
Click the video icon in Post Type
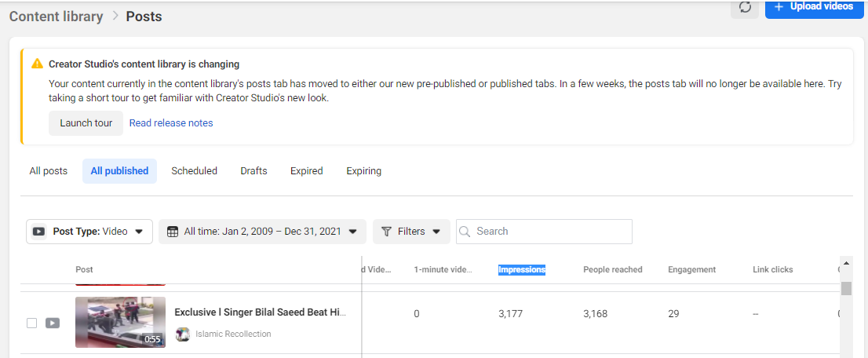[38, 232]
